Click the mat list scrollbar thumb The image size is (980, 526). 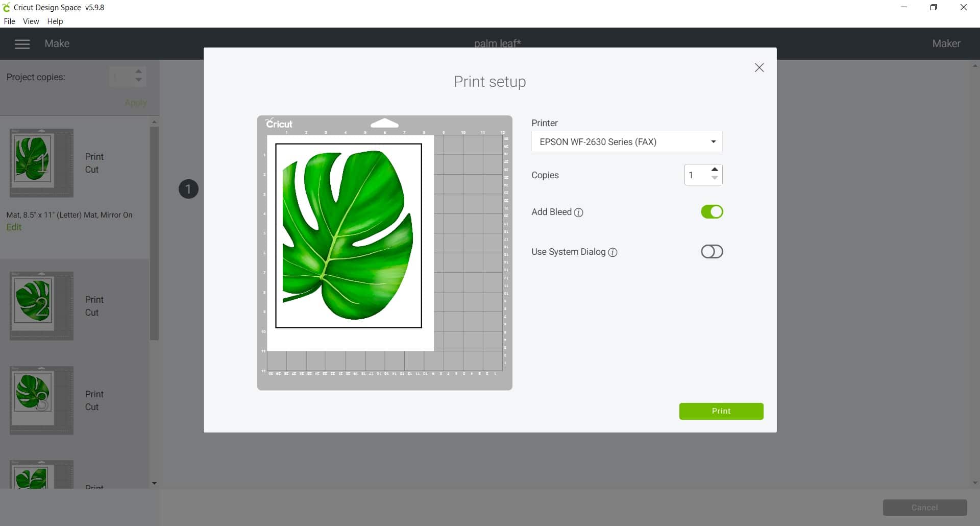(x=154, y=232)
